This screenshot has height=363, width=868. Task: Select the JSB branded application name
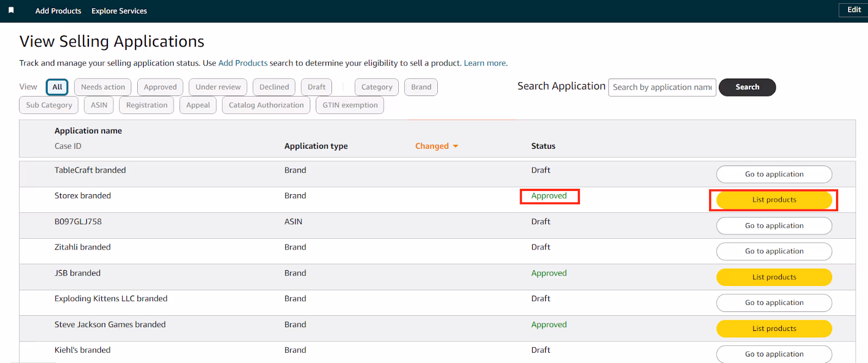pyautogui.click(x=78, y=273)
